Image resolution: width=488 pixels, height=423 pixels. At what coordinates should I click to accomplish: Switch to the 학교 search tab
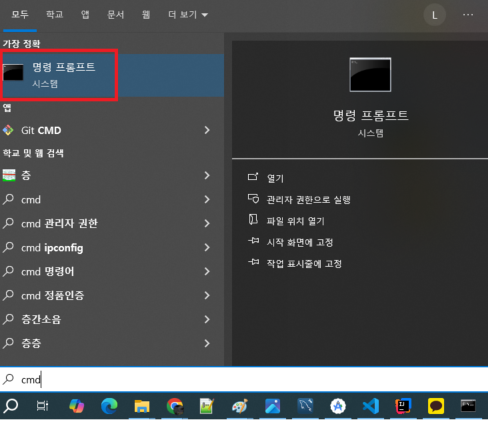[x=55, y=15]
